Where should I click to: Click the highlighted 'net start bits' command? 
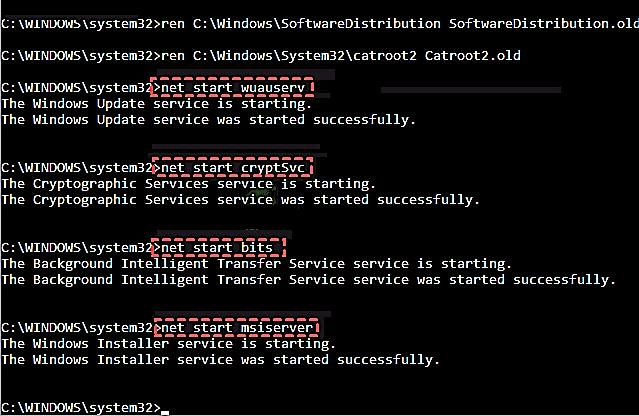point(220,247)
